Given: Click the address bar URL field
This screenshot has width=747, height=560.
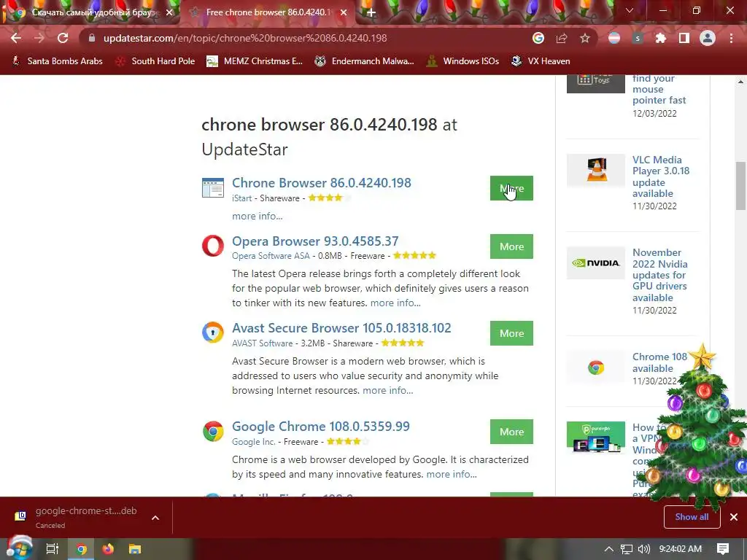Looking at the screenshot, I should 305,38.
